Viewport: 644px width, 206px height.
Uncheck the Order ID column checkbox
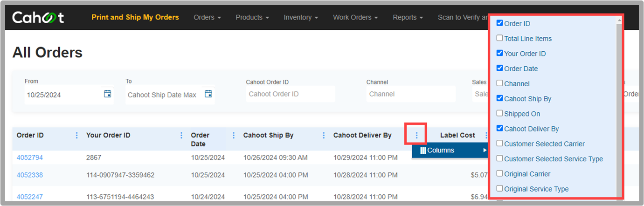pos(500,23)
